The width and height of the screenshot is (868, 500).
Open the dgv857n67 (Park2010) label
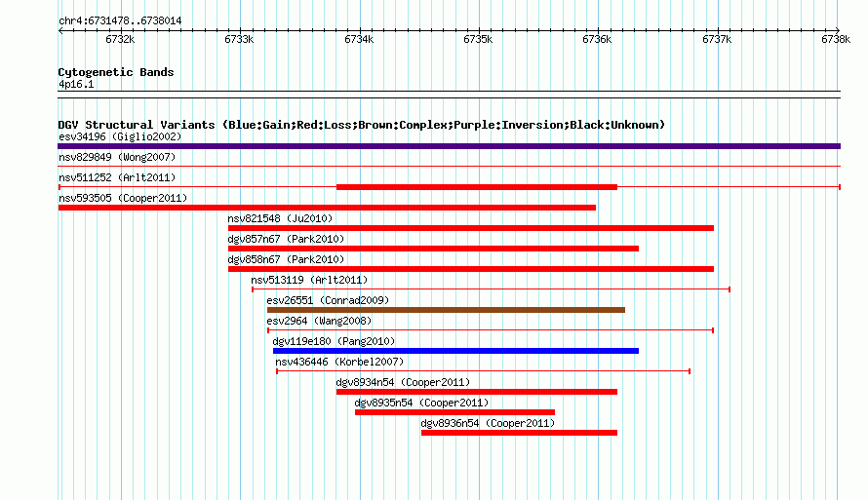click(x=286, y=239)
